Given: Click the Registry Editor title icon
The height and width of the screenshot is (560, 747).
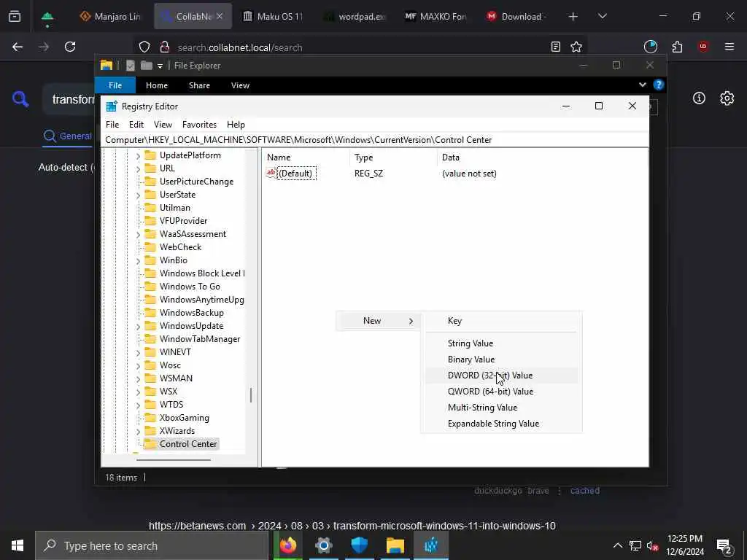Looking at the screenshot, I should (112, 106).
